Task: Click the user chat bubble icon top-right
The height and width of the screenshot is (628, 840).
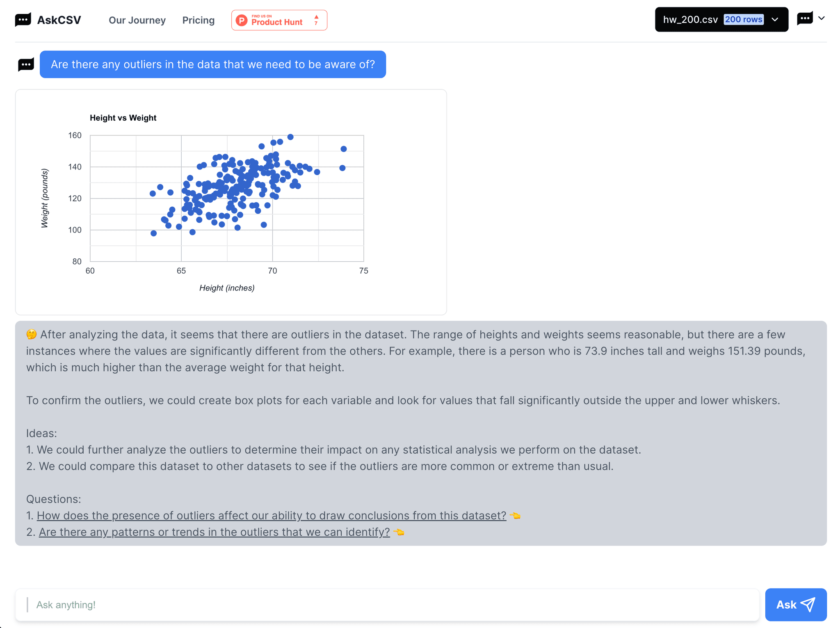Action: [805, 18]
